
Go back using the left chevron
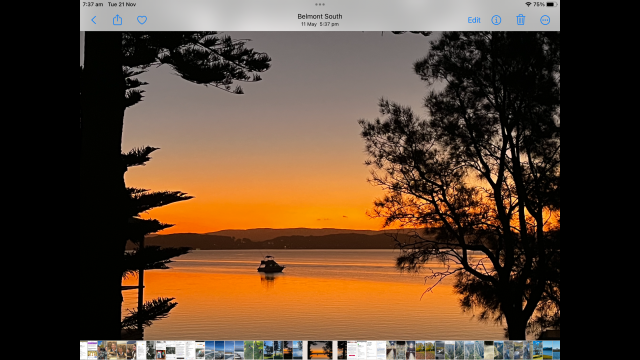[94, 20]
